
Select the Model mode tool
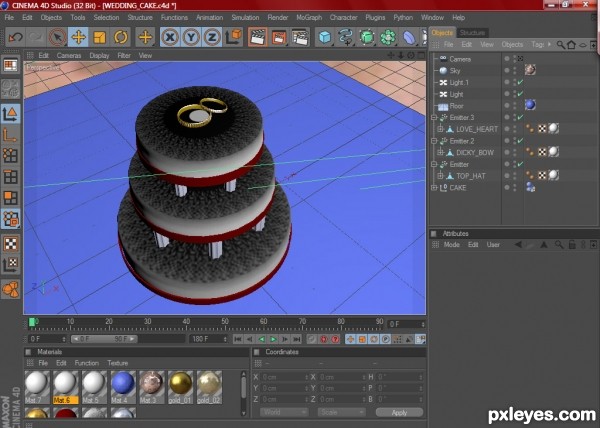[x=10, y=114]
